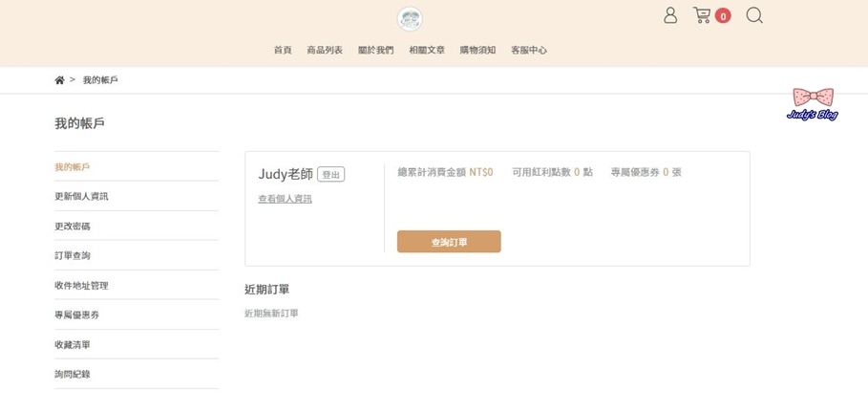Open the 查看個人資訊 link
Image resolution: width=868 pixels, height=412 pixels.
point(286,199)
